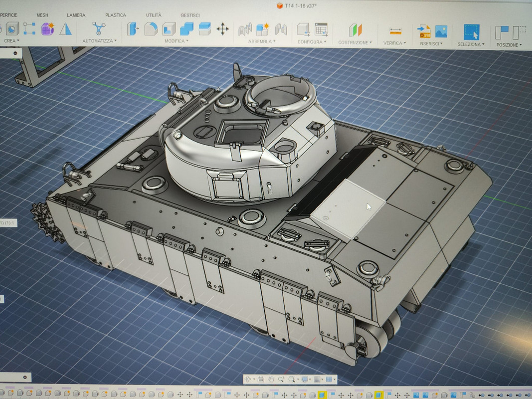Image resolution: width=532 pixels, height=399 pixels.
Task: Select the Zoom magnifier tool
Action: pos(281,380)
